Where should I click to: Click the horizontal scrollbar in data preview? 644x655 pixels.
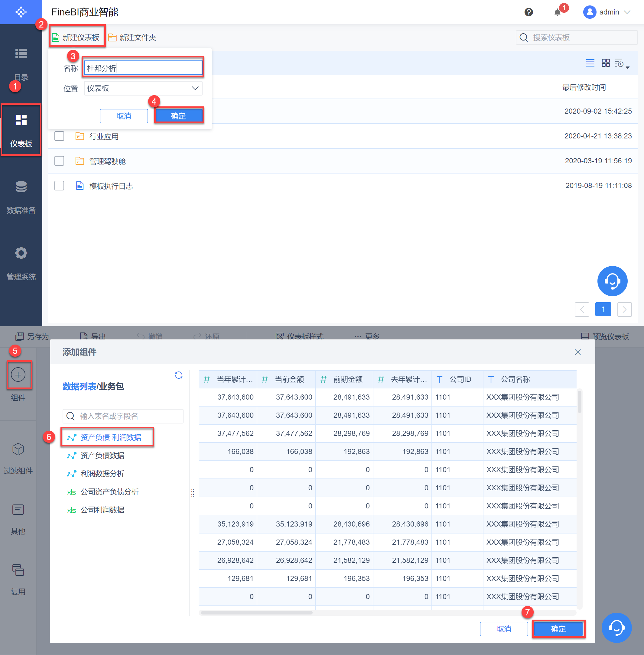(257, 612)
